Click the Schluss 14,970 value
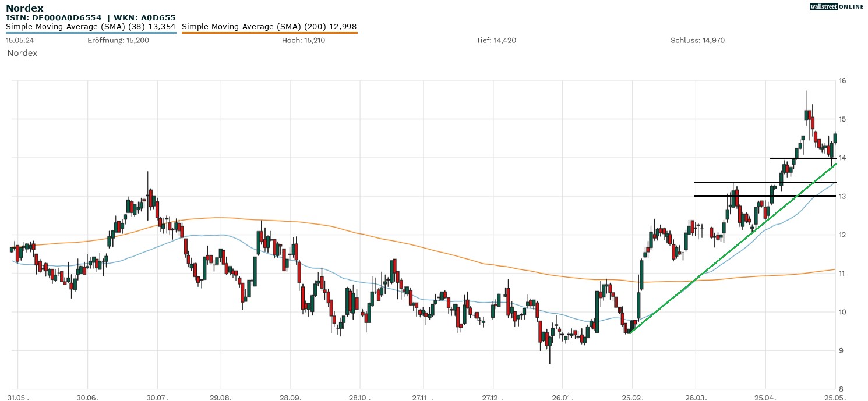 [697, 40]
